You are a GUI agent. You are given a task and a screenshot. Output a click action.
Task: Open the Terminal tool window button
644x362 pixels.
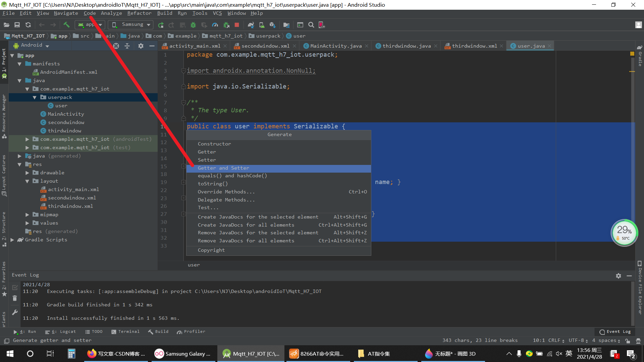point(125,331)
